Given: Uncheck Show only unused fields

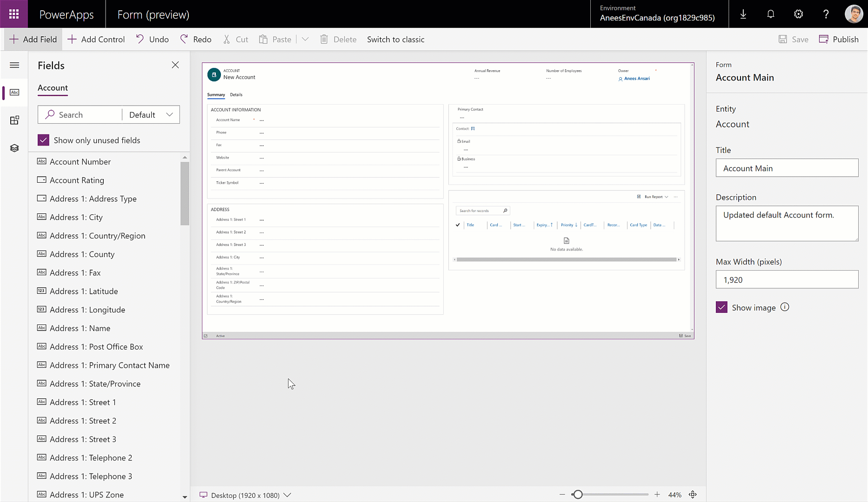Looking at the screenshot, I should click(43, 140).
